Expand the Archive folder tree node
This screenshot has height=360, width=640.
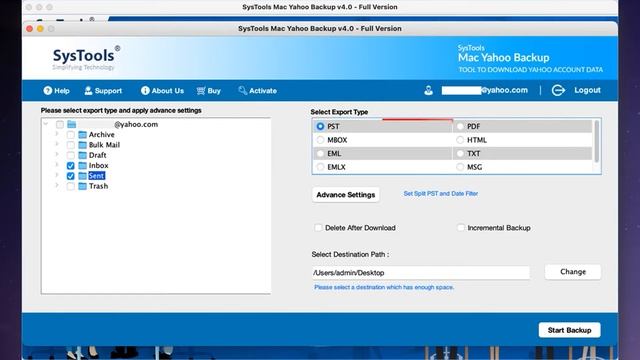pyautogui.click(x=57, y=133)
